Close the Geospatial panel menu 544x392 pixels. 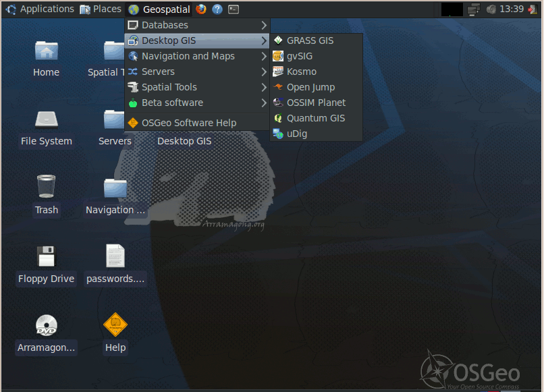[159, 9]
